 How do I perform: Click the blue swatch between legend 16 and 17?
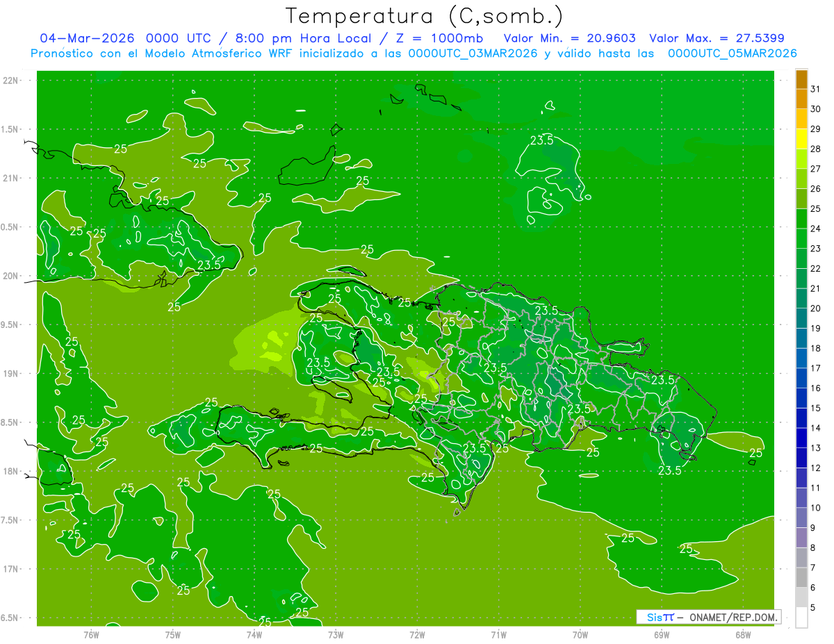pyautogui.click(x=801, y=378)
